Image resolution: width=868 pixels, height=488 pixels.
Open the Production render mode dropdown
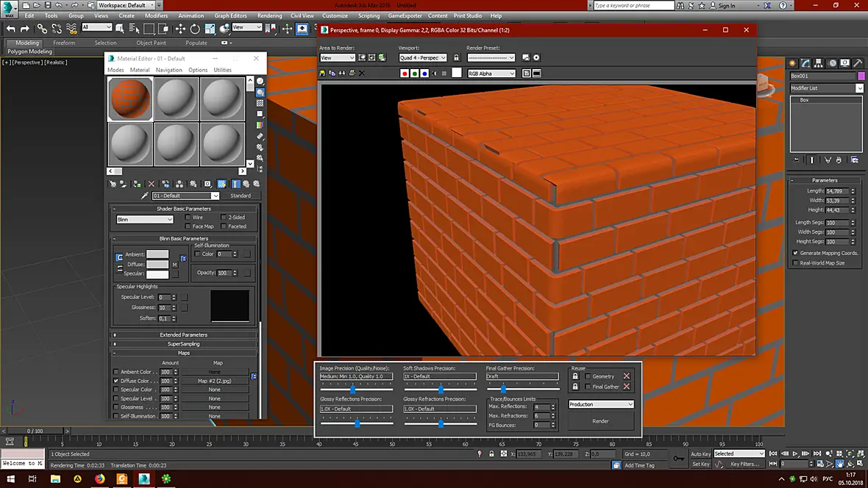(601, 404)
